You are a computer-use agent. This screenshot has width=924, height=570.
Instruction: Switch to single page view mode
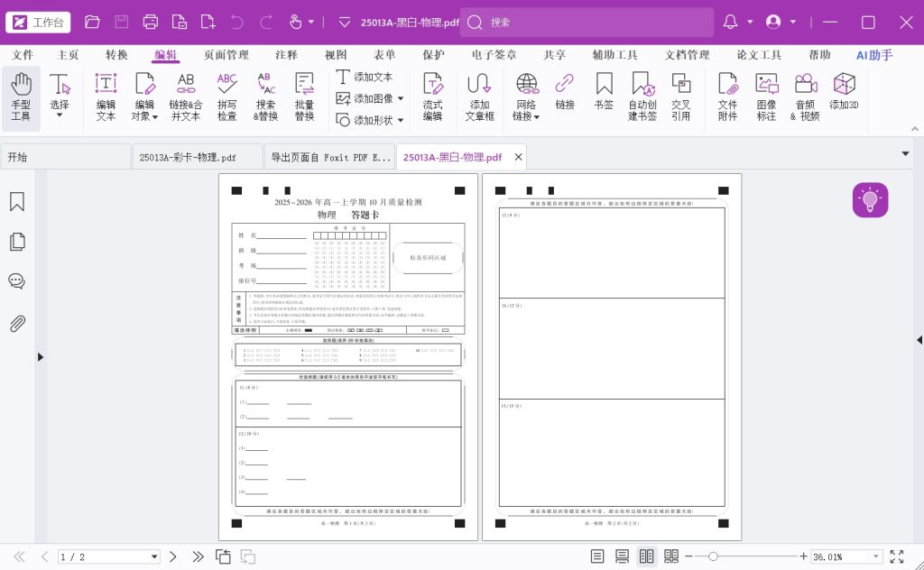(x=597, y=556)
